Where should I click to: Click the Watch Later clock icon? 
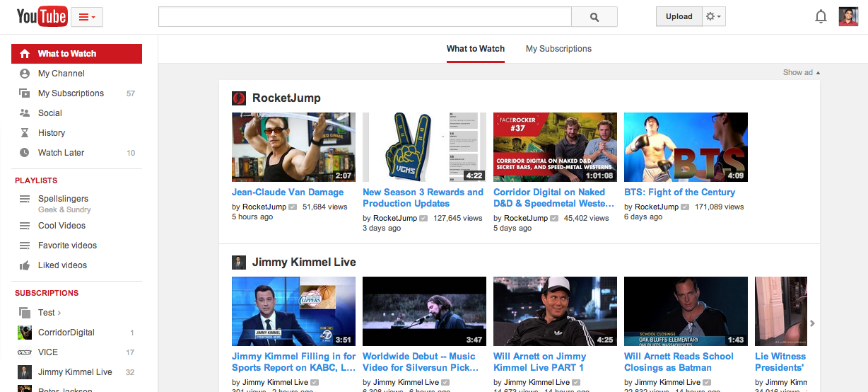(25, 153)
